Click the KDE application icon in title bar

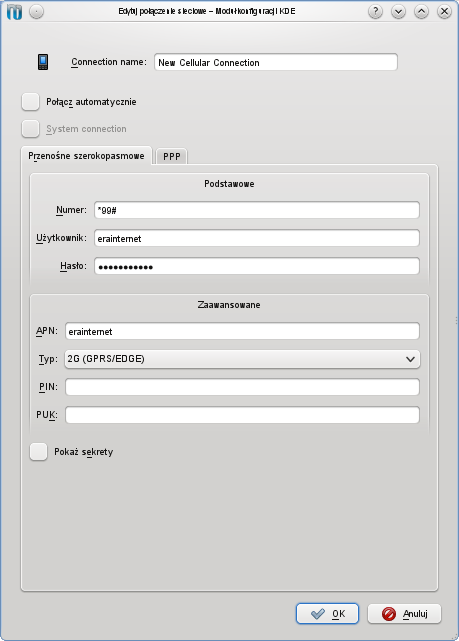coord(14,11)
